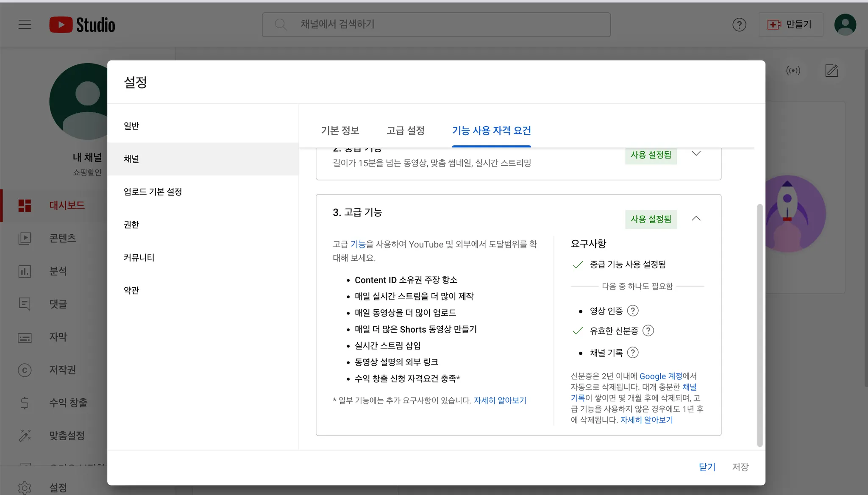Click the edit pencil icon top right
This screenshot has height=495, width=868.
tap(832, 70)
